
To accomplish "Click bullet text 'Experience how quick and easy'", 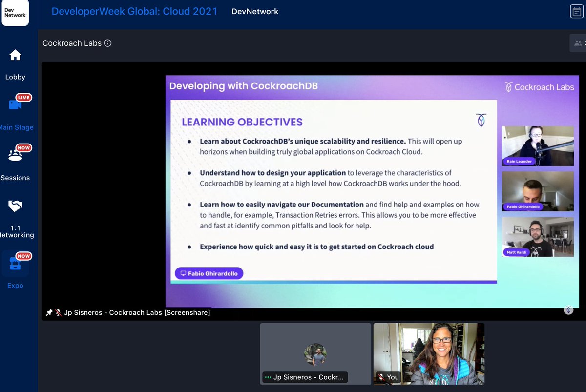I will pos(316,247).
